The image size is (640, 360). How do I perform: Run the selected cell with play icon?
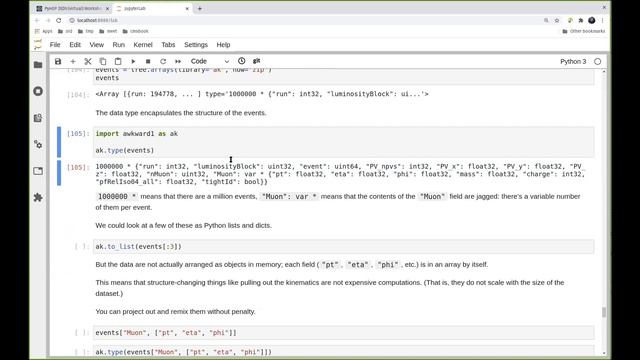tap(133, 61)
